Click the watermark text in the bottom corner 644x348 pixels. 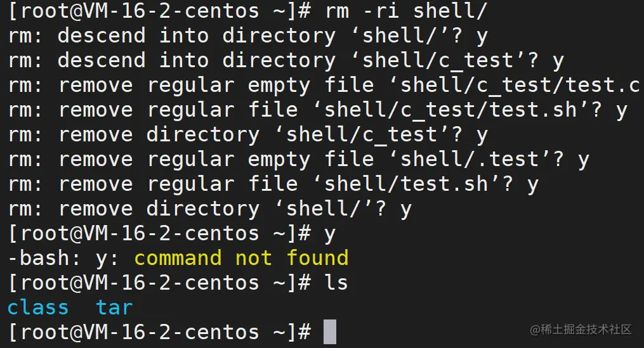point(581,329)
